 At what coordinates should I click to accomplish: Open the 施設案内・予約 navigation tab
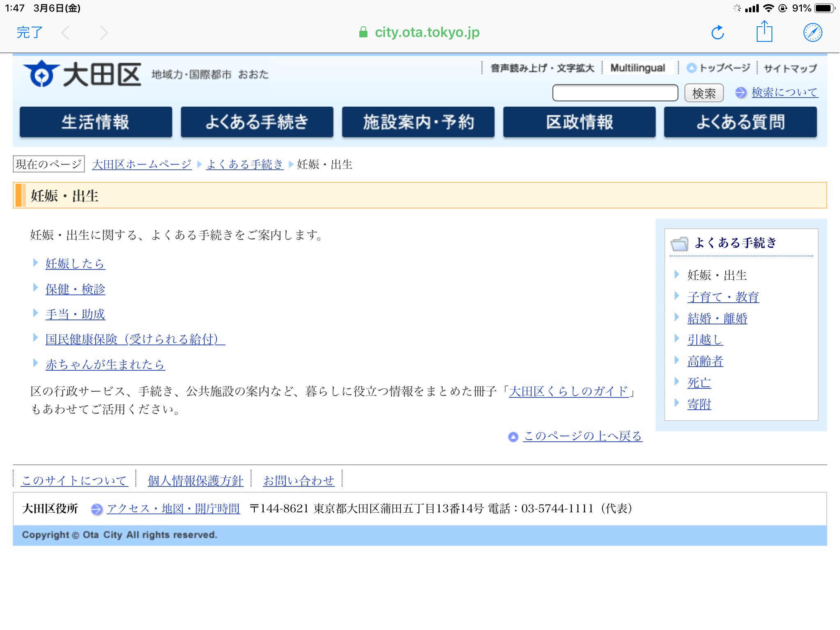click(418, 122)
